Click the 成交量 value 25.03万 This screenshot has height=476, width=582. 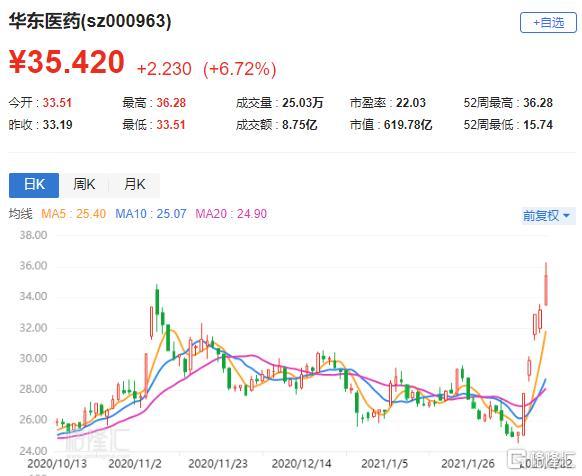[x=303, y=103]
